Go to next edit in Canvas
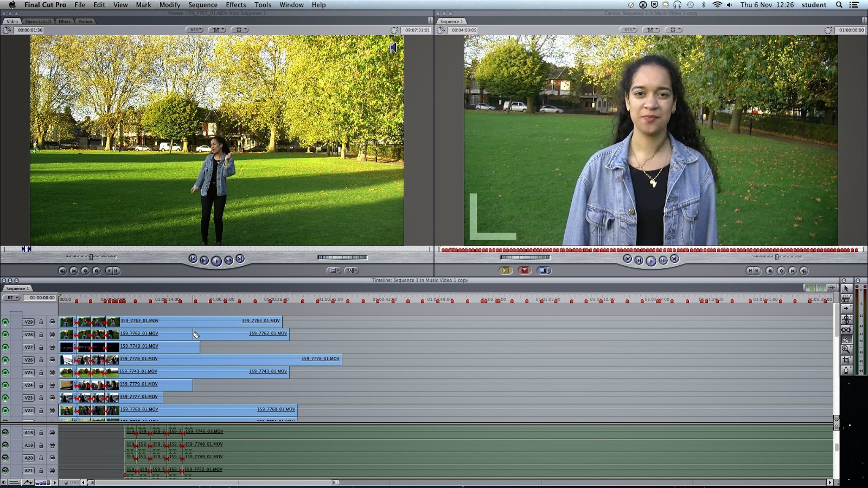868x488 pixels. pos(674,259)
